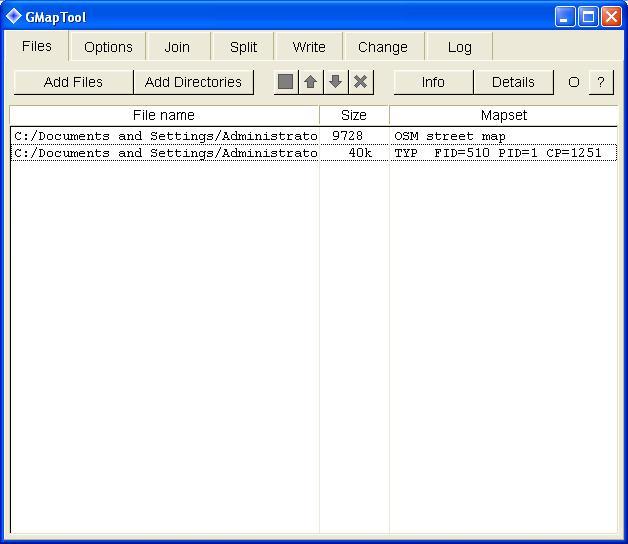Click the Add Directories button

193,82
